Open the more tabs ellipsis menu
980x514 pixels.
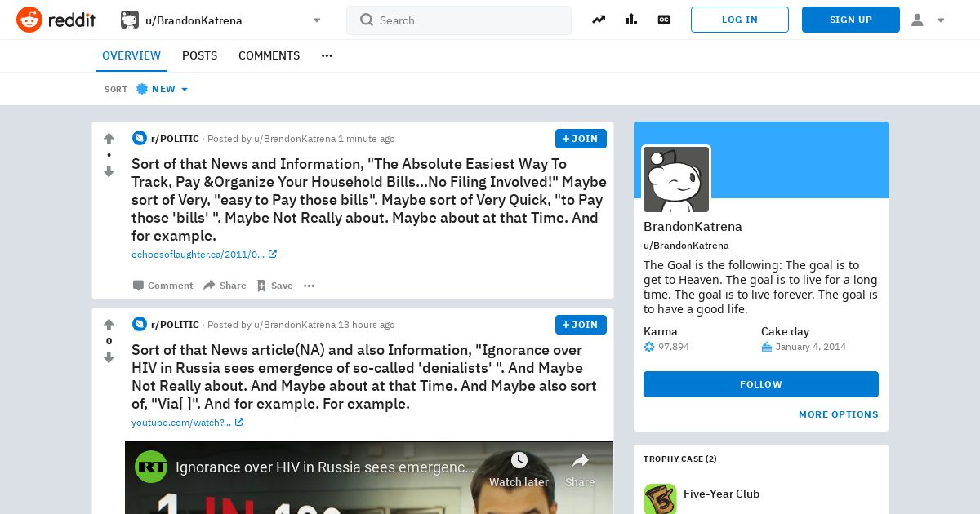(327, 55)
